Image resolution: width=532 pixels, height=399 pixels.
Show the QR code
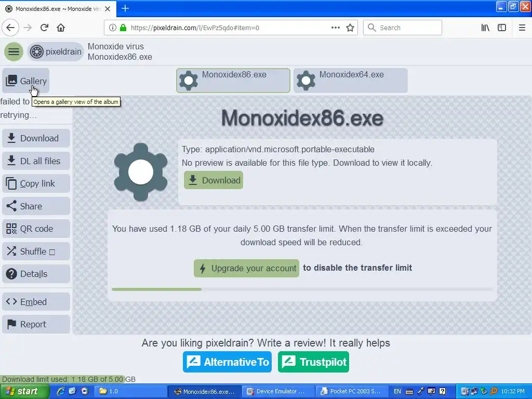pyautogui.click(x=36, y=229)
